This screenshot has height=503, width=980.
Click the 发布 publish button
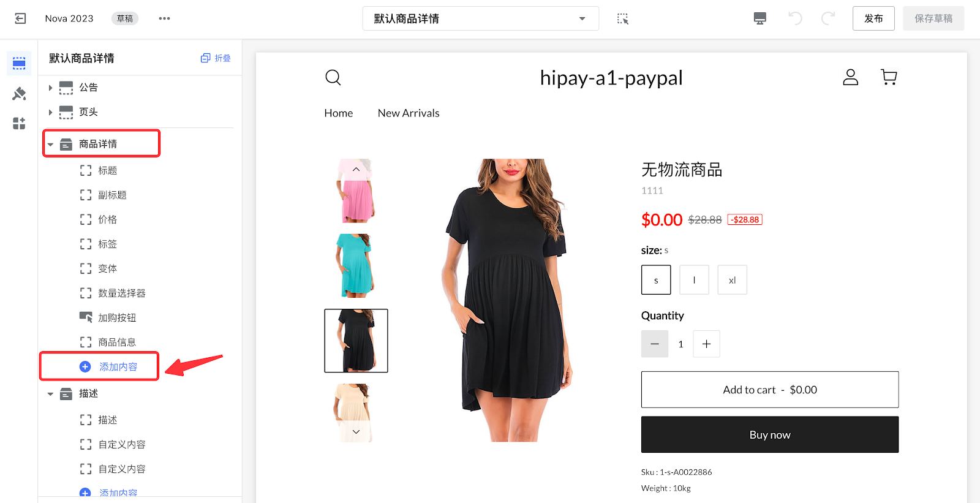tap(873, 18)
